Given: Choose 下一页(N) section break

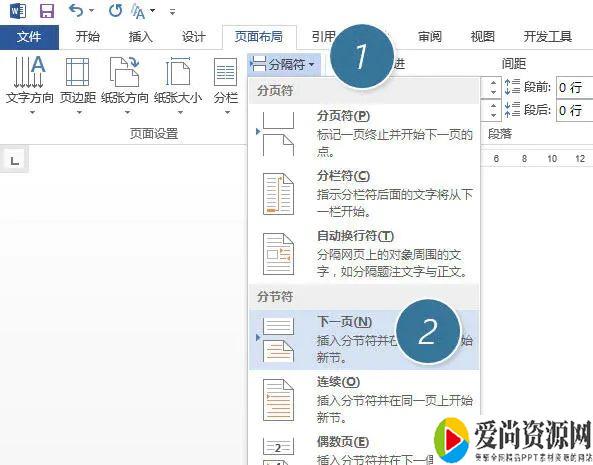Looking at the screenshot, I should [x=364, y=340].
